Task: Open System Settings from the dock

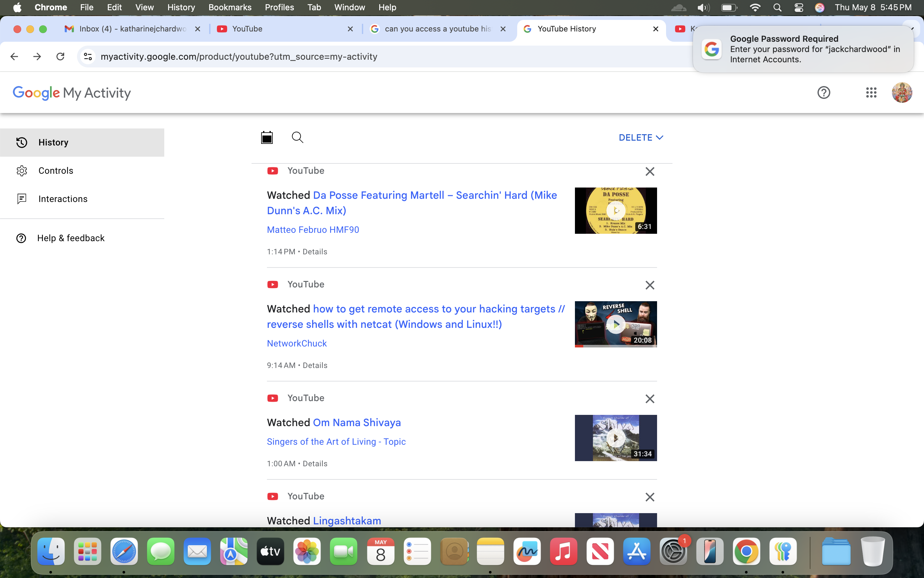Action: click(x=673, y=551)
